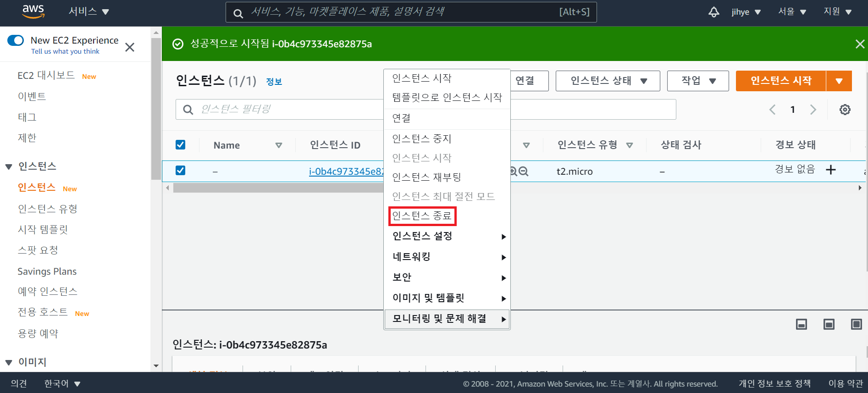Dismiss the green success notification
This screenshot has height=393, width=868.
(x=860, y=44)
